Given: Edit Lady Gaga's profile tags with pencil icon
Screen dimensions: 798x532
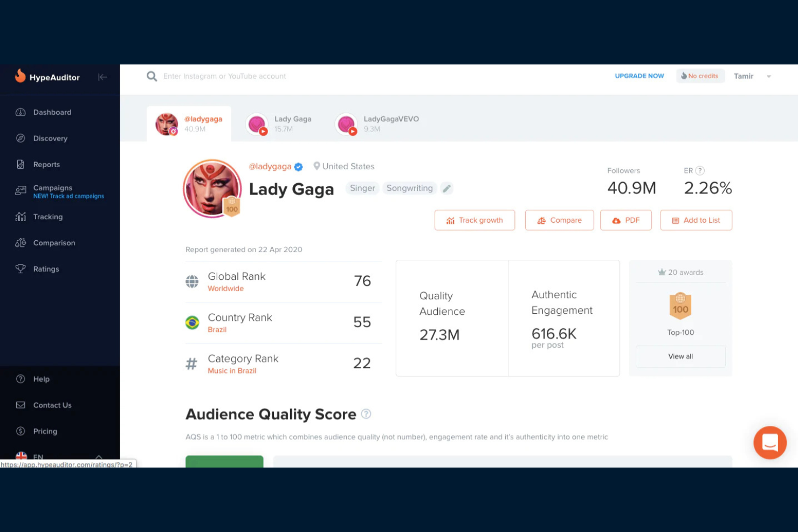Looking at the screenshot, I should [x=446, y=188].
